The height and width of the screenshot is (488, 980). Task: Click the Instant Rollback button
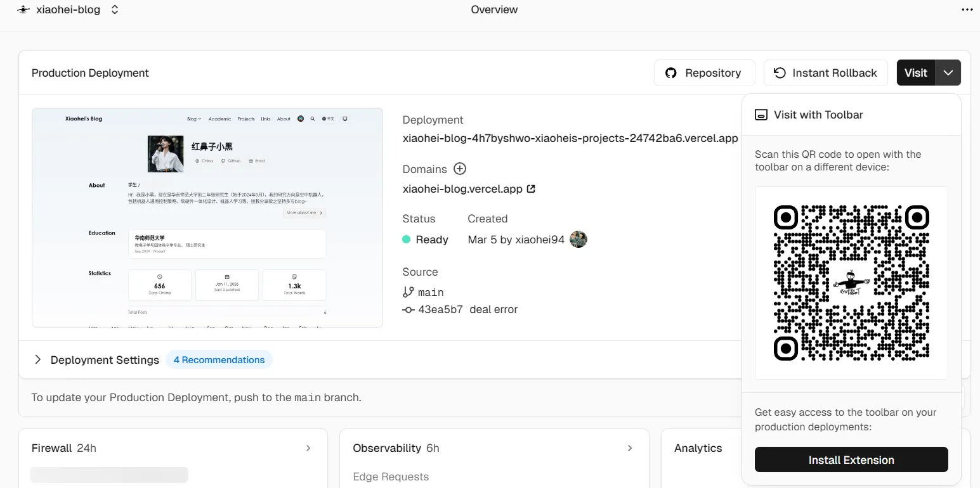tap(826, 73)
